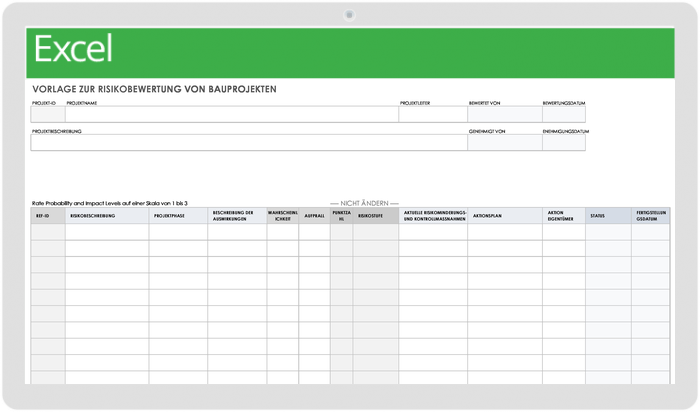This screenshot has height=412, width=700.
Task: Click the Punktzahl column header
Action: pos(342,216)
